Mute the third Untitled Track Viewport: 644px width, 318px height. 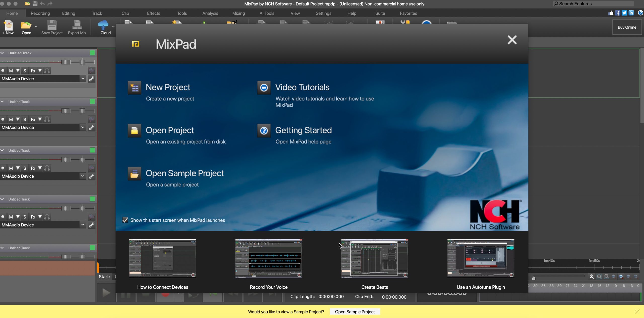pos(11,168)
